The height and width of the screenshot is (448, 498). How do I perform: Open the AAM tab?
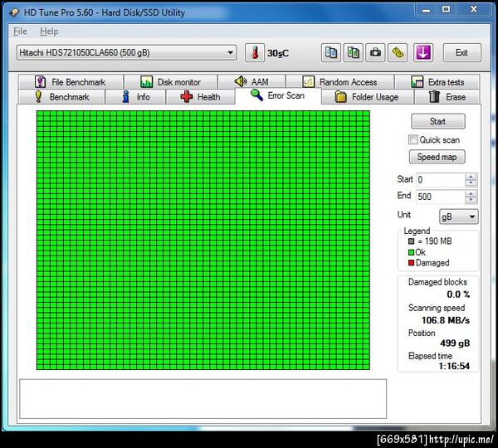point(251,82)
